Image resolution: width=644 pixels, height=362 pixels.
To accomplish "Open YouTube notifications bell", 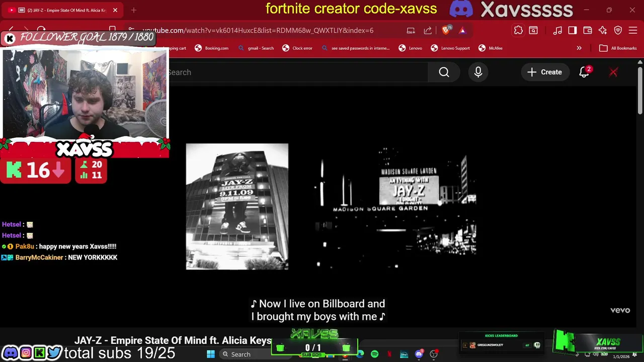I will point(584,72).
